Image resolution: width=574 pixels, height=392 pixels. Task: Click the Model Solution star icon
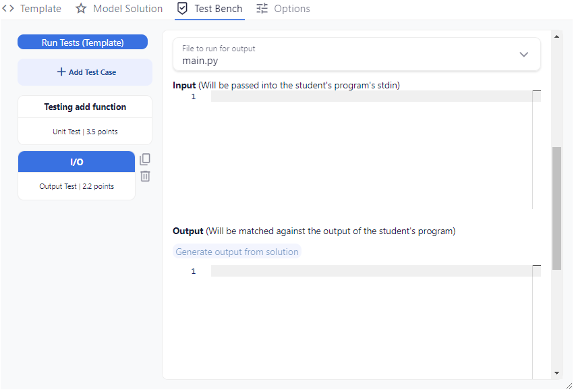click(81, 8)
